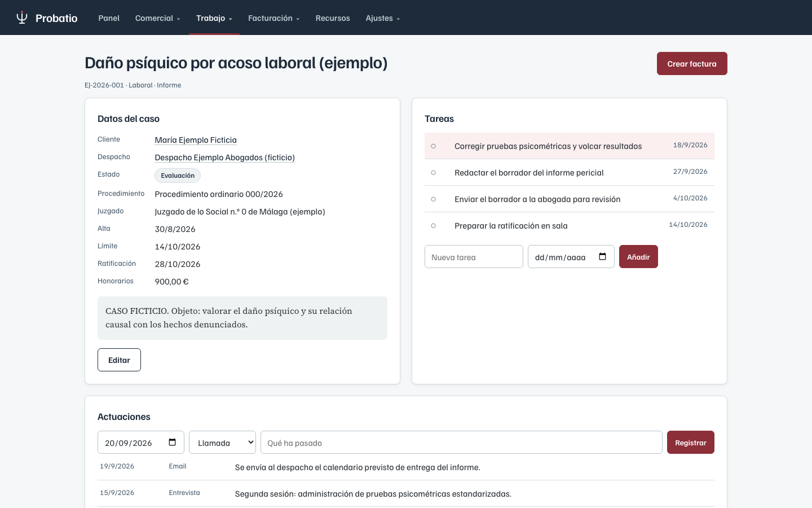This screenshot has height=508, width=812.
Task: Select text 'Procedimiento ordinario 000/2026'
Action: tap(219, 194)
